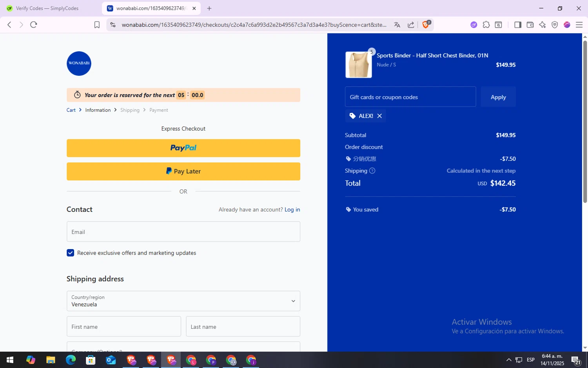Open Brave VPN shield icon

tap(555, 25)
